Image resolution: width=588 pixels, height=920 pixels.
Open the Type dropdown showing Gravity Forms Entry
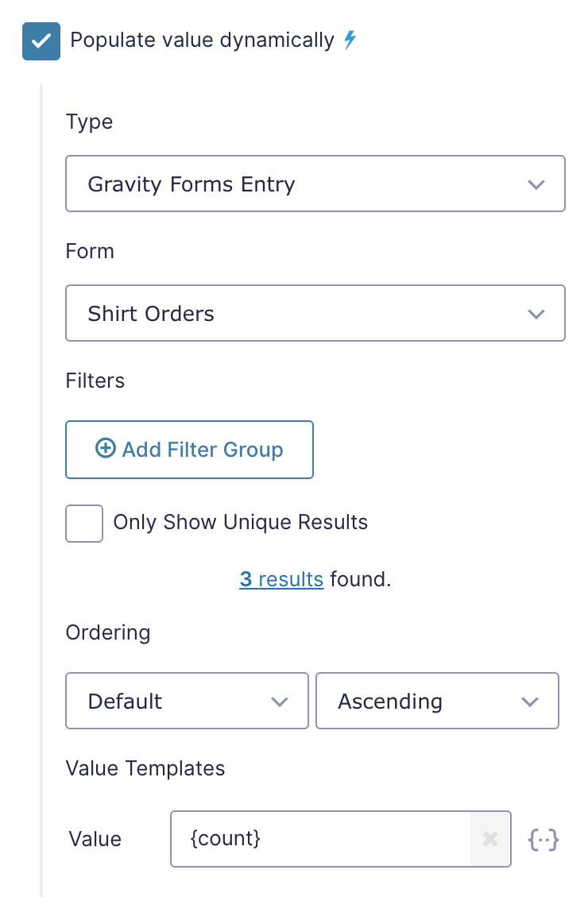pyautogui.click(x=315, y=184)
